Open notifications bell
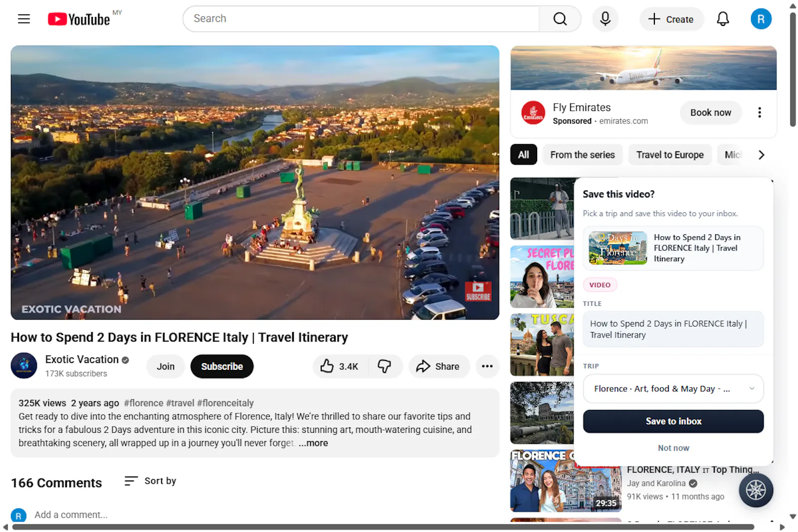 (x=723, y=19)
